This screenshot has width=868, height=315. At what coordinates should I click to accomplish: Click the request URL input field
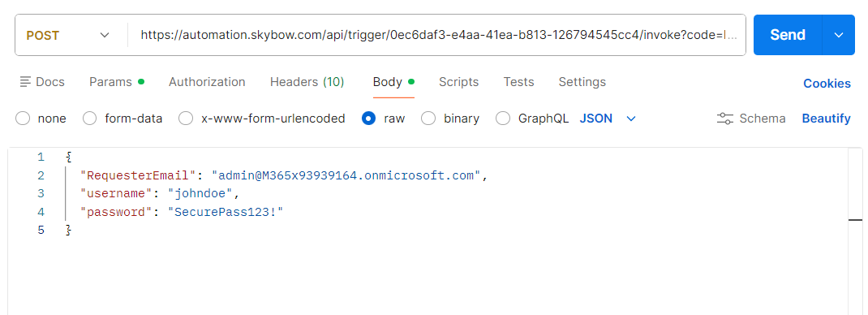click(x=438, y=35)
